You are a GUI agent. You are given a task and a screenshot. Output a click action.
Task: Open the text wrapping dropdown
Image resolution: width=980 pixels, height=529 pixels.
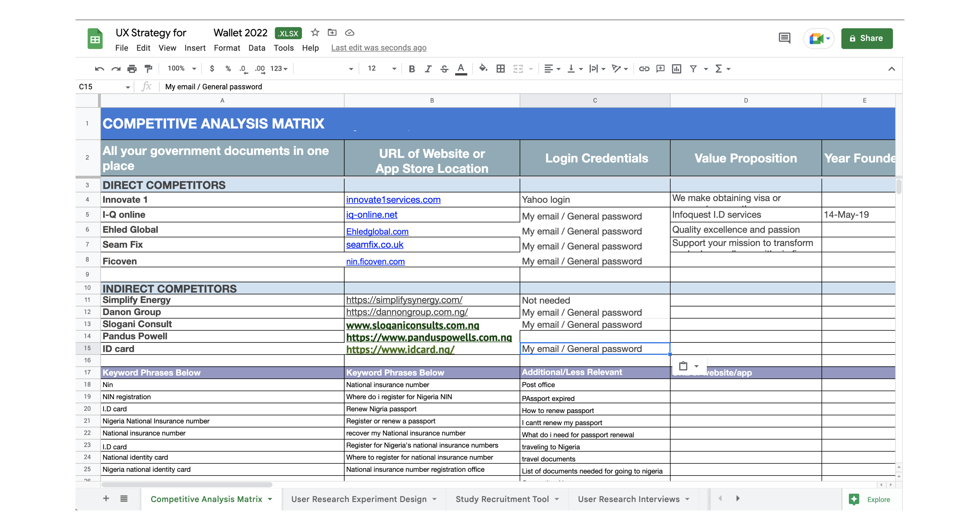click(597, 69)
